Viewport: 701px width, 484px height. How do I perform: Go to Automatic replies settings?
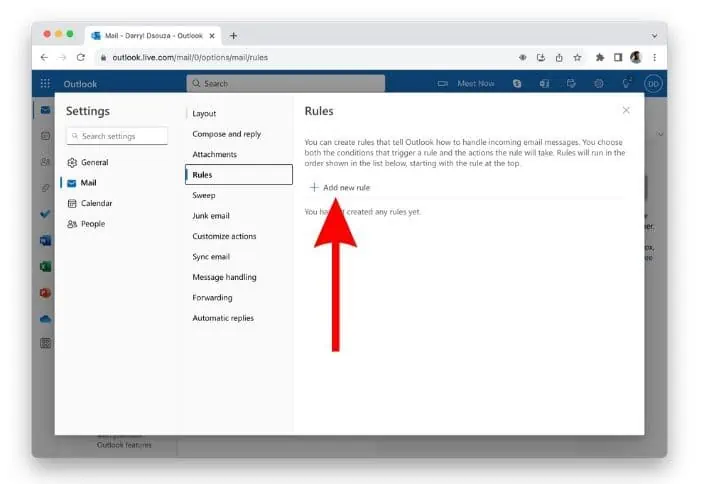(223, 318)
